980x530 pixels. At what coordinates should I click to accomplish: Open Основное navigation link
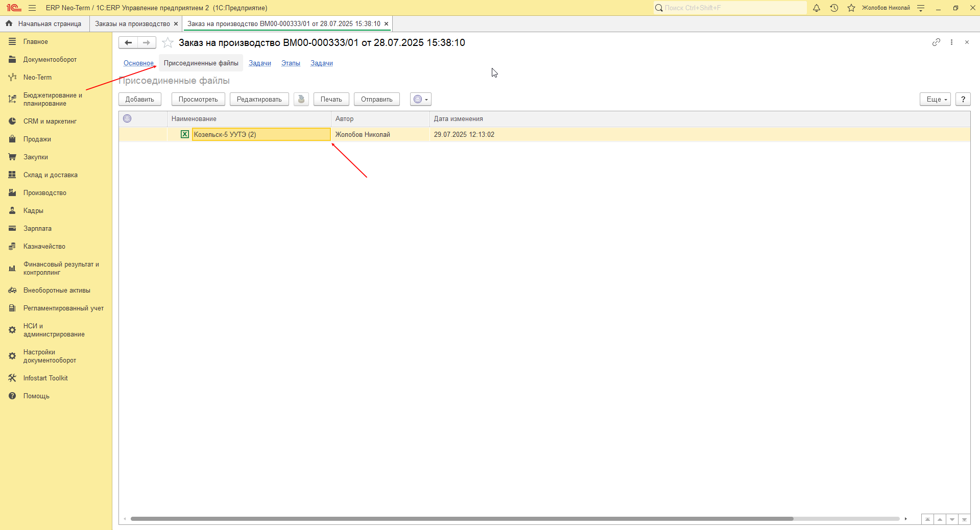tap(138, 63)
